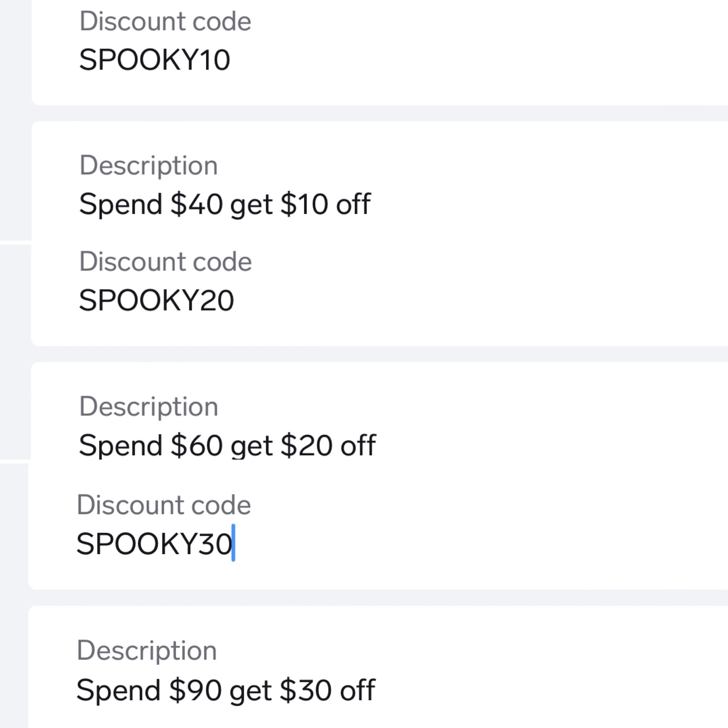Click the SPOOKY20 discount code field
This screenshot has height=728, width=728.
click(x=156, y=300)
